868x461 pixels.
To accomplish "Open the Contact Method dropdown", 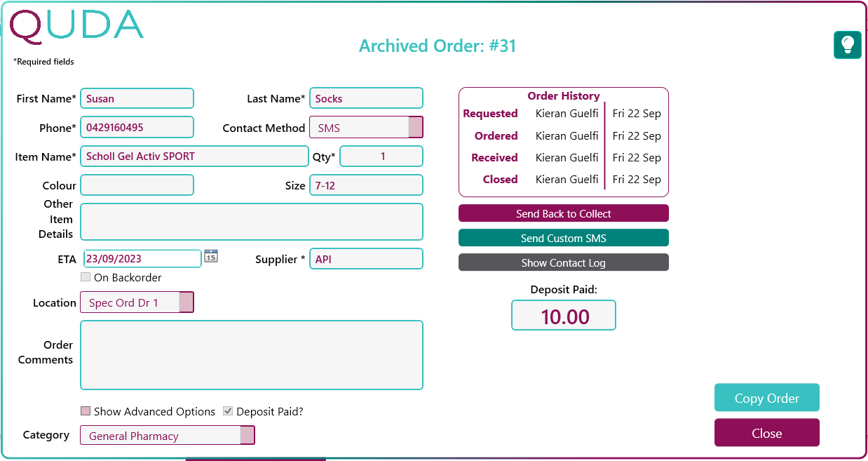I will [x=416, y=127].
